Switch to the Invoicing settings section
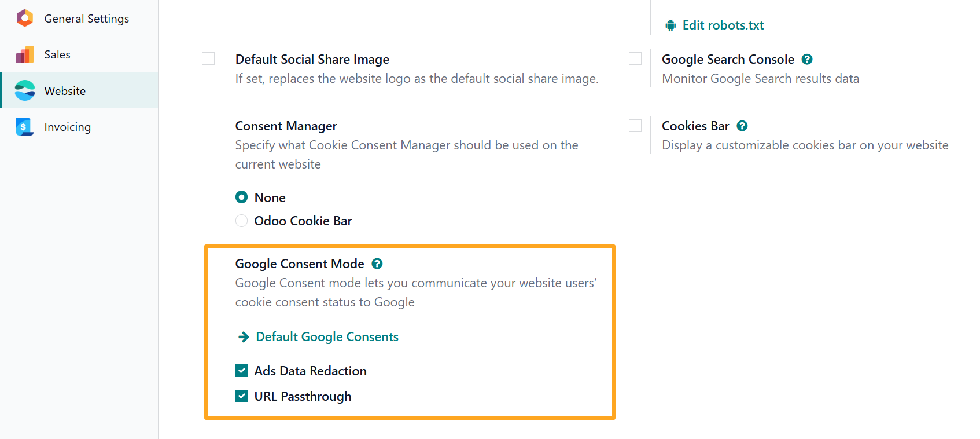Image resolution: width=980 pixels, height=439 pixels. pyautogui.click(x=67, y=126)
